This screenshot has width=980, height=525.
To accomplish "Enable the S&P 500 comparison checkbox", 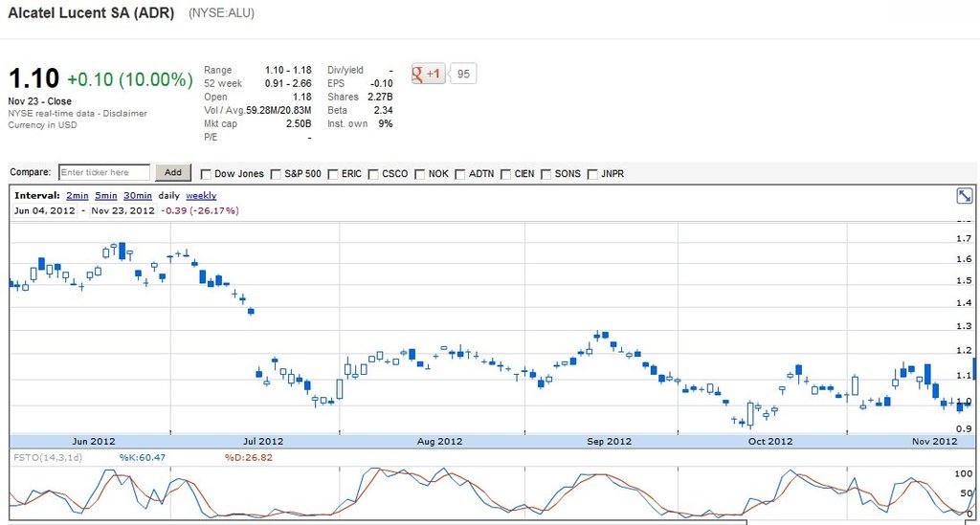I will click(276, 174).
